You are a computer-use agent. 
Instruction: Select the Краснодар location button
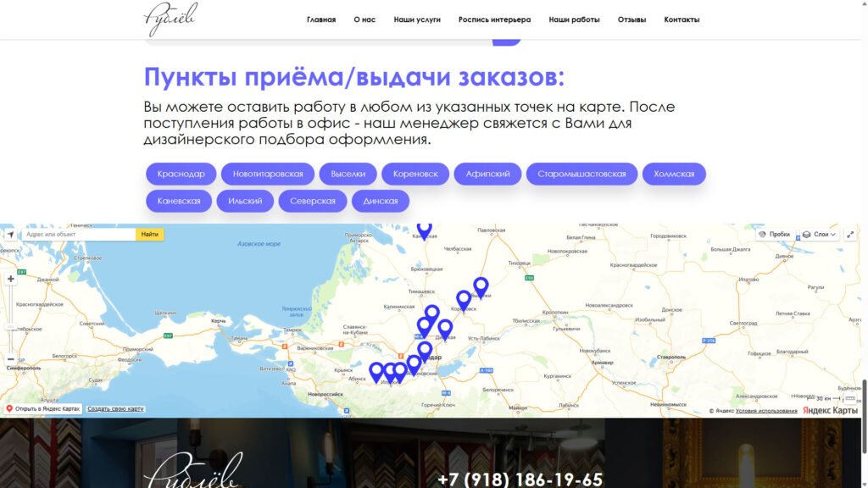tap(181, 174)
